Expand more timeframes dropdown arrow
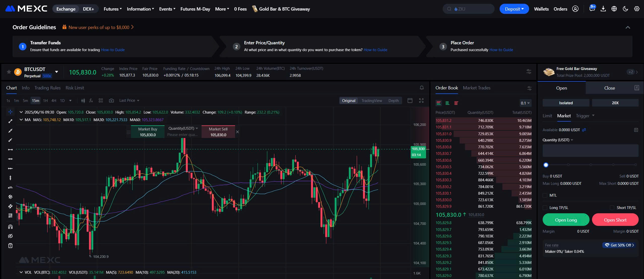The width and height of the screenshot is (644, 279). coord(70,100)
